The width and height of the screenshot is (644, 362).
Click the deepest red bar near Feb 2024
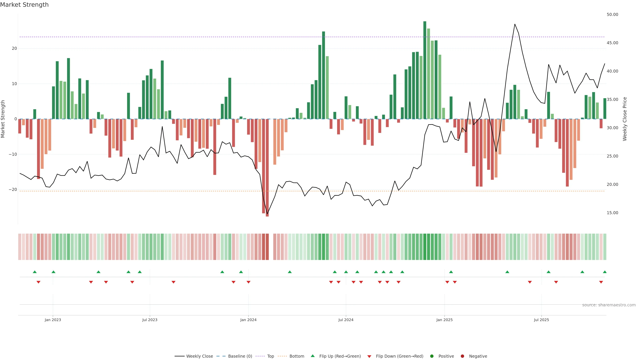pyautogui.click(x=267, y=167)
